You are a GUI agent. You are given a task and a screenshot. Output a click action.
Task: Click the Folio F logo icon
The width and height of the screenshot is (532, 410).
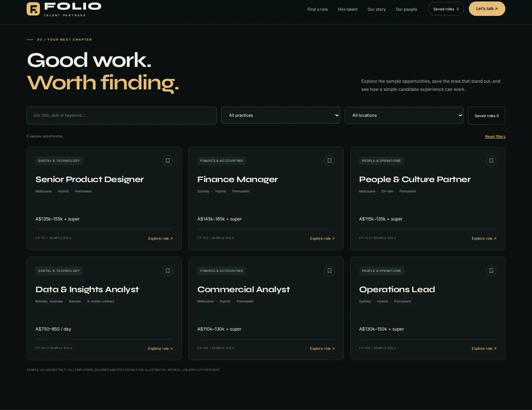click(x=33, y=9)
